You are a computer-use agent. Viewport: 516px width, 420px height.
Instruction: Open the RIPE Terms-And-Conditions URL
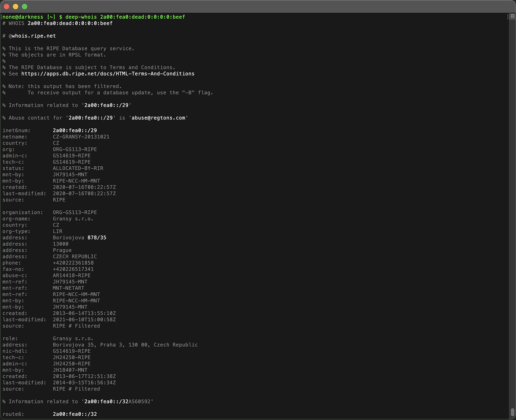(x=108, y=74)
